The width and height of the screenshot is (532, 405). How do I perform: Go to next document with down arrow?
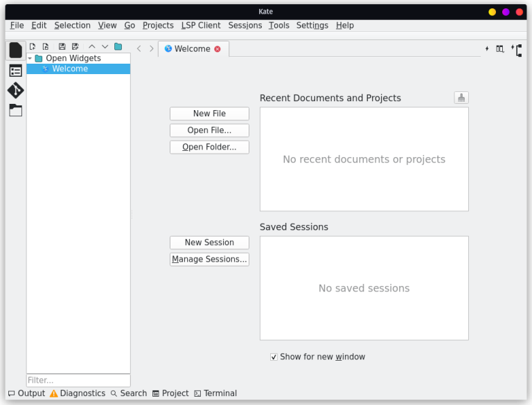[105, 46]
